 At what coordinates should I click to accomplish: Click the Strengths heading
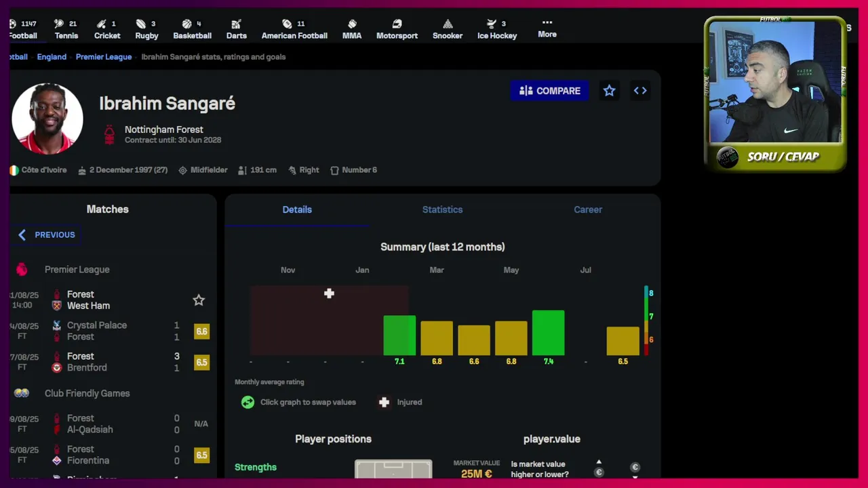(256, 467)
